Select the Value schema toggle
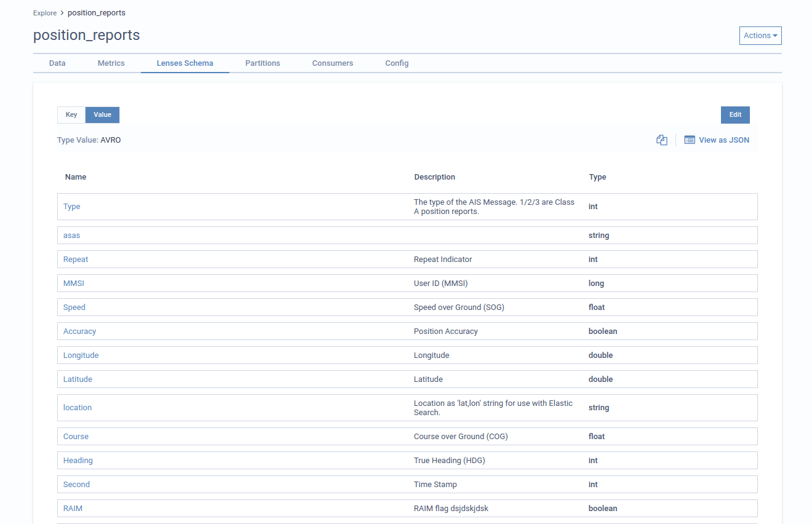 [x=102, y=115]
